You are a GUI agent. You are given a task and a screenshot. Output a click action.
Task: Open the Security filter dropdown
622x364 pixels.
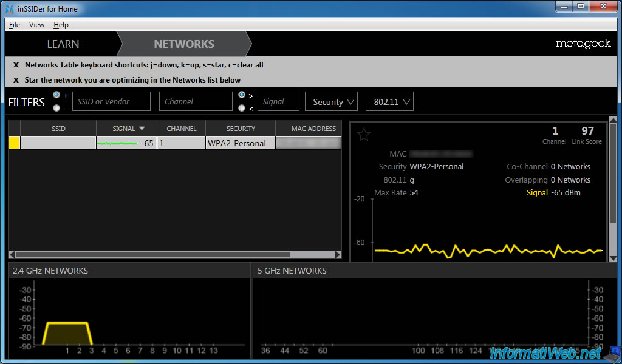tap(332, 102)
